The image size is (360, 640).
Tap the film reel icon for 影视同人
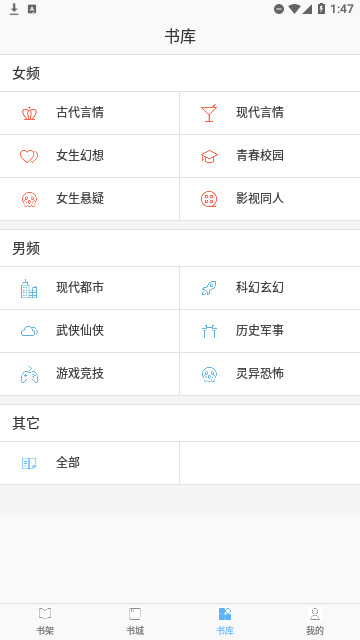point(209,199)
